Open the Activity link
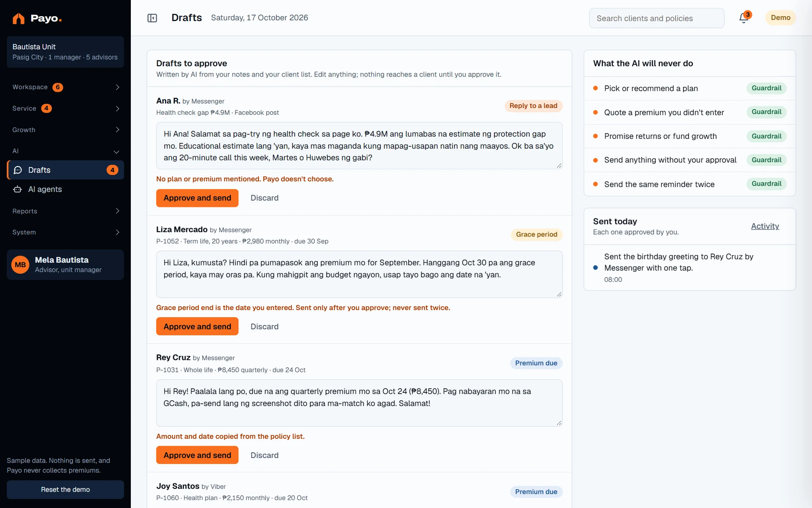 [765, 226]
